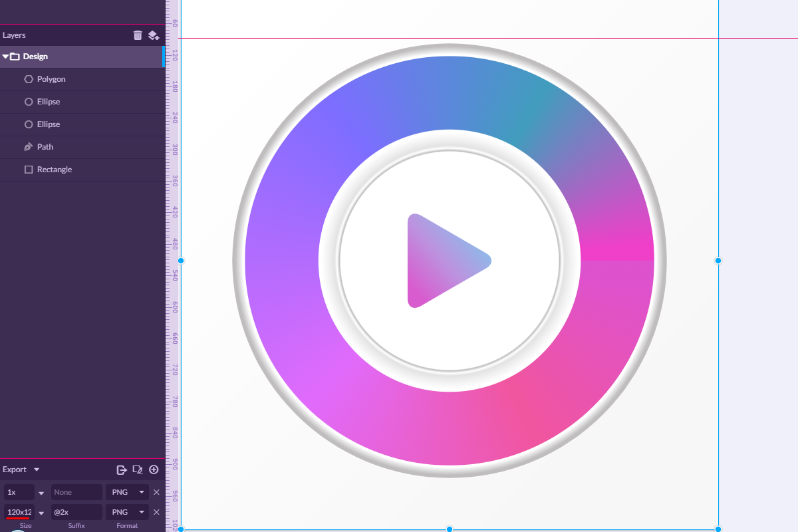This screenshot has height=532, width=798.
Task: Click the hexagon icon beside the Polygon layer
Action: point(29,78)
